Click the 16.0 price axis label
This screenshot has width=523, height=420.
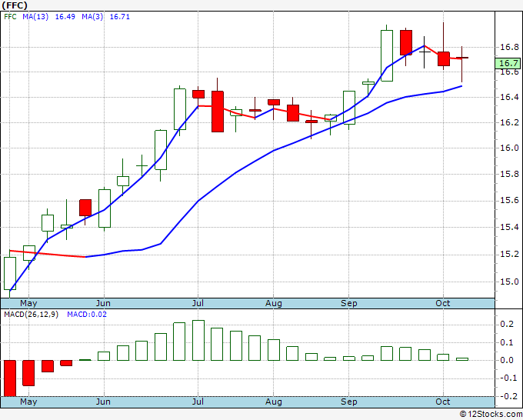[509, 148]
